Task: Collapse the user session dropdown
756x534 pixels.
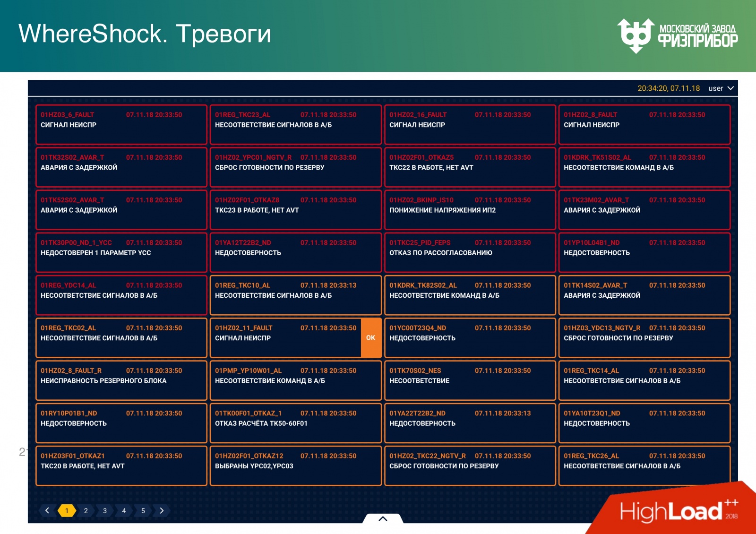Action: pos(731,88)
